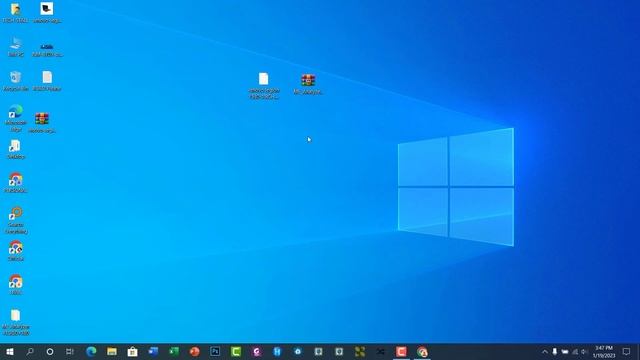The height and width of the screenshot is (360, 640).
Task: Switch to Google Chrome on the taskbar
Action: pos(422,351)
